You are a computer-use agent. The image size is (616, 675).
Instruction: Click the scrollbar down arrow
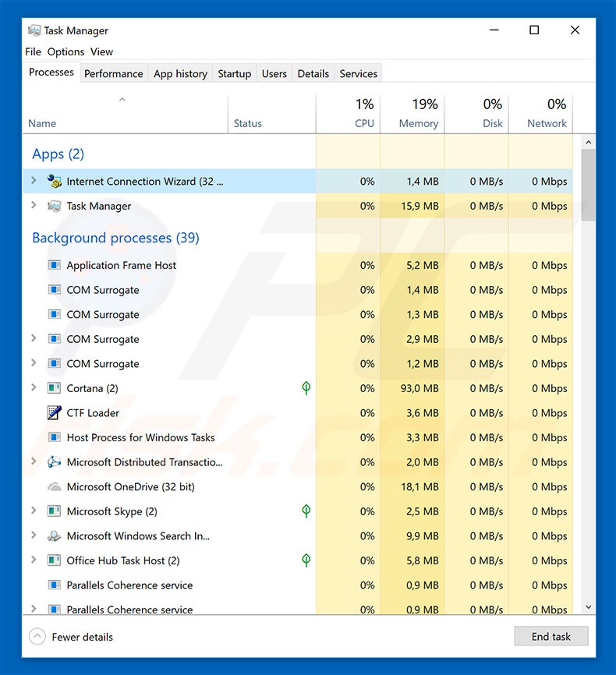588,607
